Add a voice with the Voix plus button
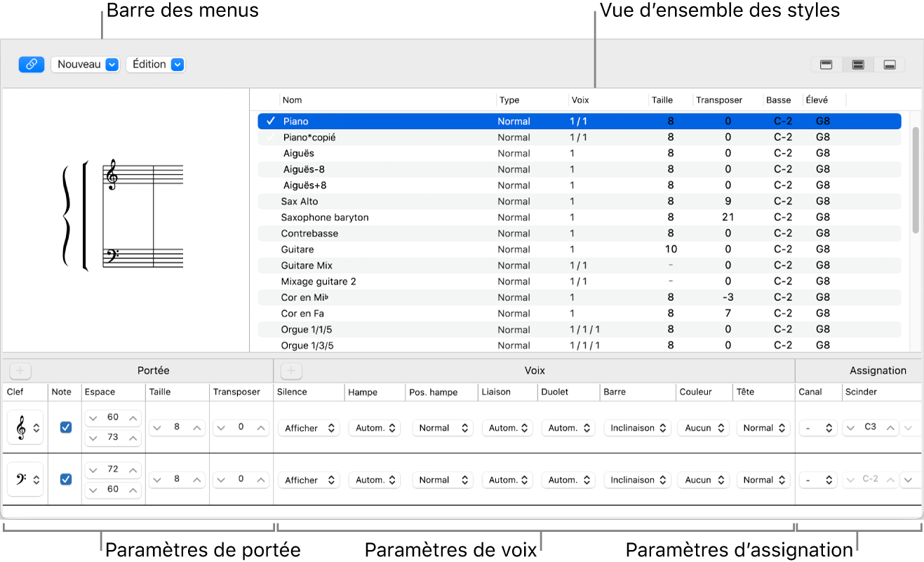The width and height of the screenshot is (924, 562). 291,370
